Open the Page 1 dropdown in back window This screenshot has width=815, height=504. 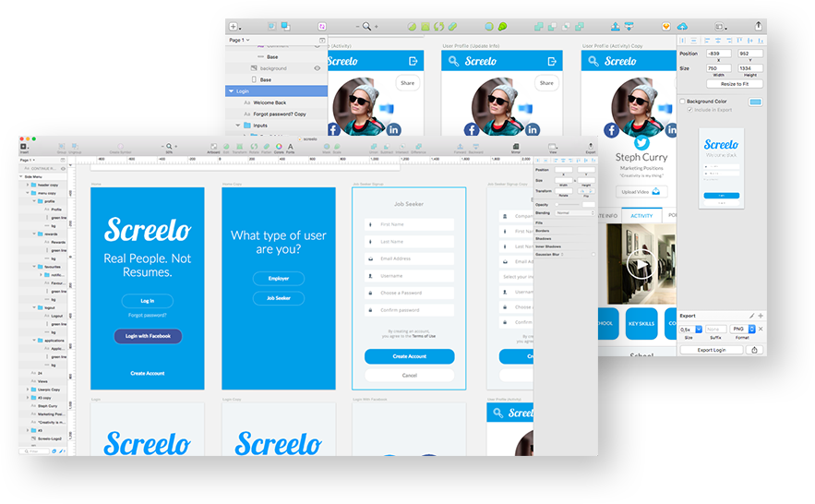click(x=239, y=40)
